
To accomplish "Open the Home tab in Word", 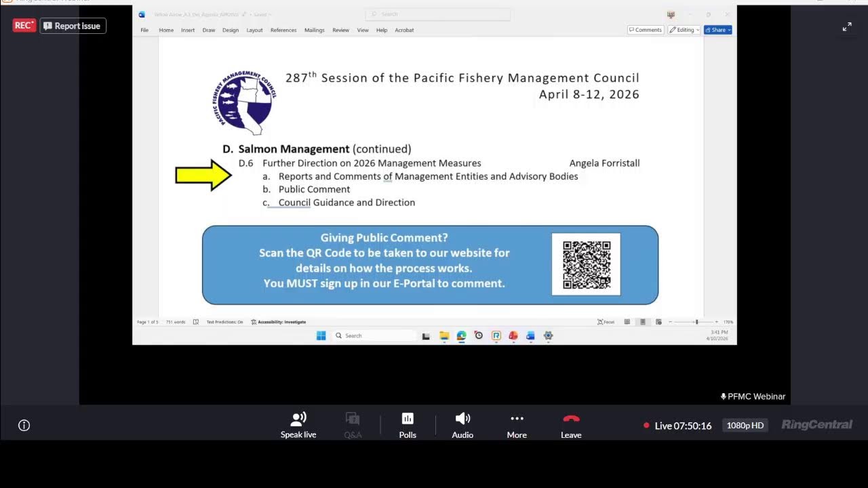I will [x=166, y=30].
